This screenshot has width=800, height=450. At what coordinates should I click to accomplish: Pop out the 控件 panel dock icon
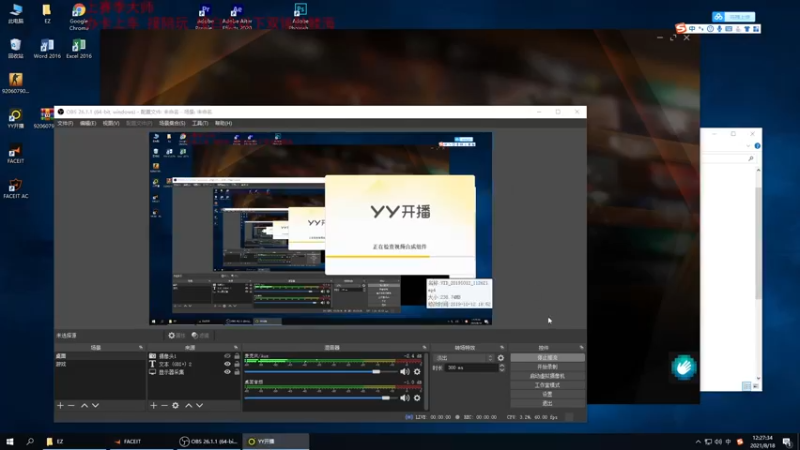(581, 347)
